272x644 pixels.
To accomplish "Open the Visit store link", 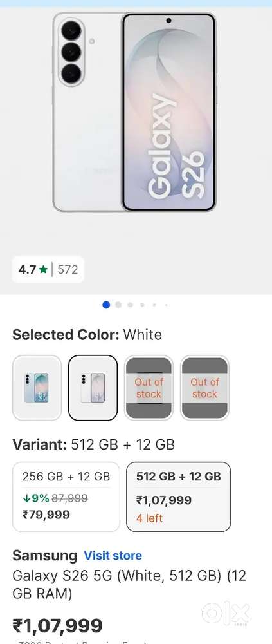I will click(x=113, y=556).
